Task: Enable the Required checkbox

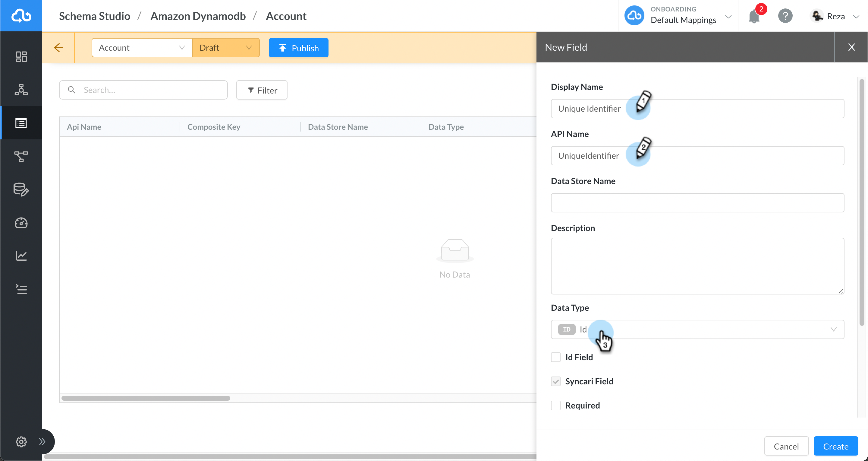Action: tap(556, 405)
